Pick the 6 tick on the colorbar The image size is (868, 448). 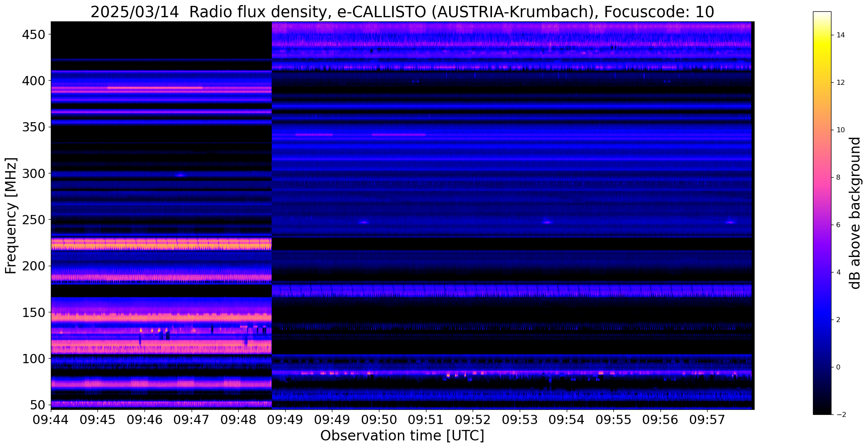(839, 225)
